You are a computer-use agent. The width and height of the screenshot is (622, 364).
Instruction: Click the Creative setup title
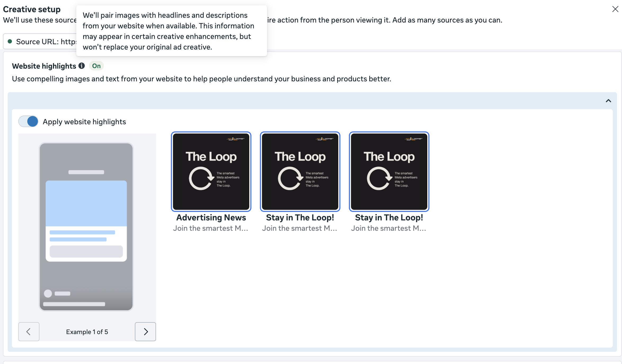coord(32,9)
